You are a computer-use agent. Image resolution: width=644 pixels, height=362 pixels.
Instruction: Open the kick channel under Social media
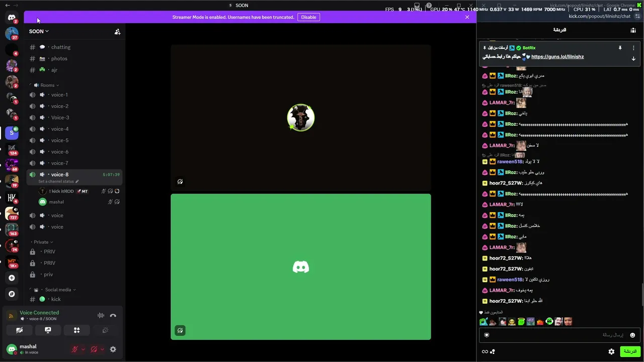click(x=74, y=299)
